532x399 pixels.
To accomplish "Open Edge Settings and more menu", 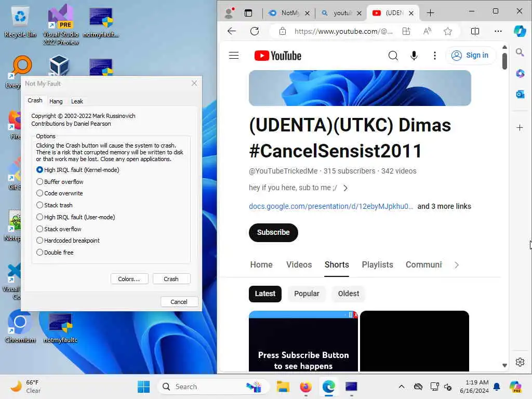I will [x=498, y=31].
